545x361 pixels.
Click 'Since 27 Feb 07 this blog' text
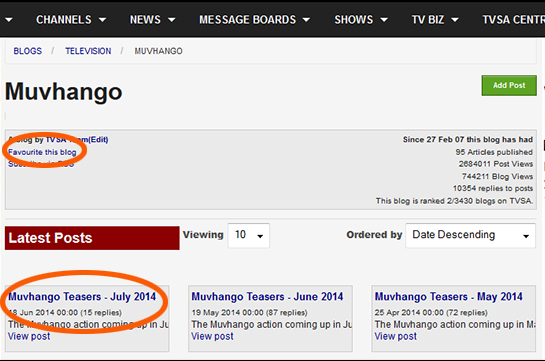click(467, 140)
